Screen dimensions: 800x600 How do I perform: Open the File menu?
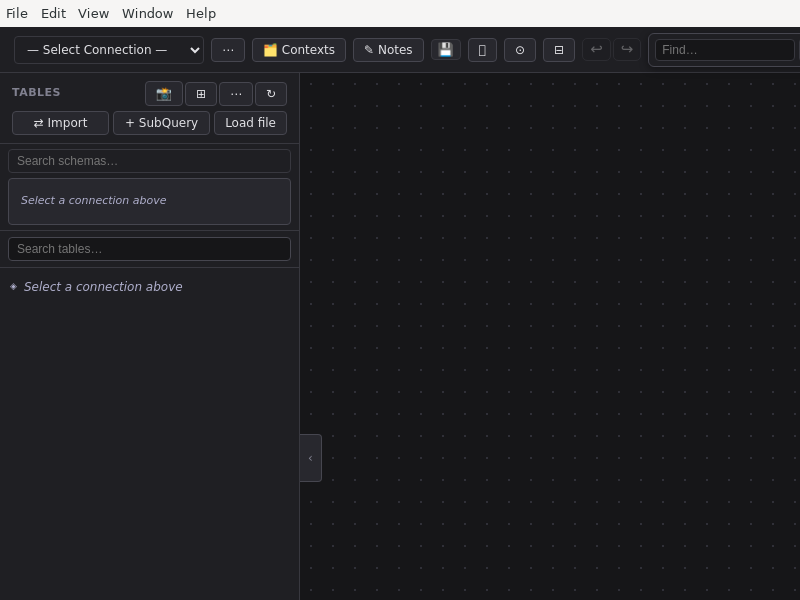click(17, 13)
